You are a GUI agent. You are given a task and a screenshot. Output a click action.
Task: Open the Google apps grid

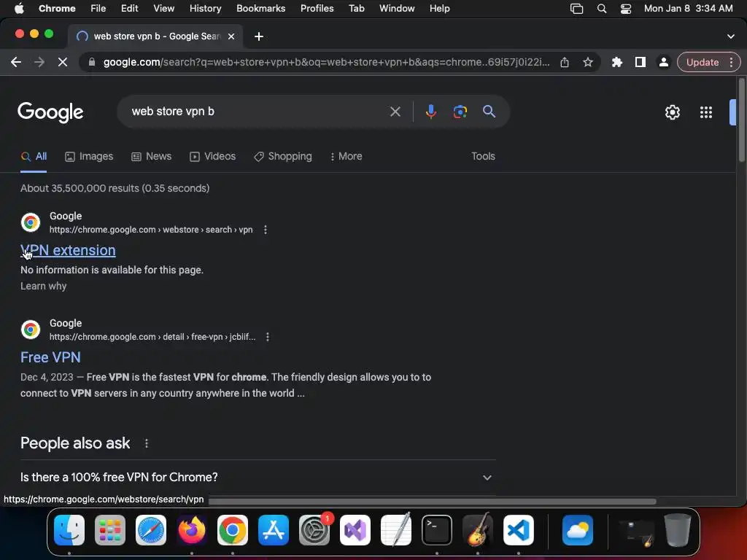point(706,112)
